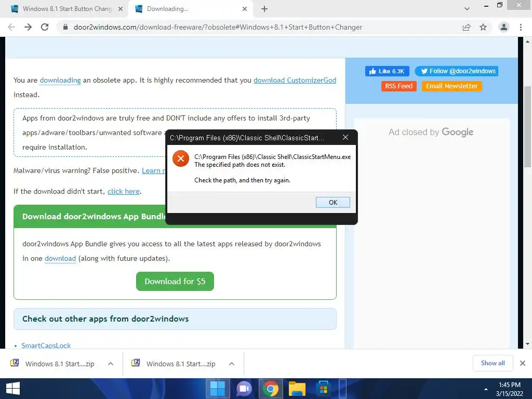Screen dimensions: 532x399
Task: Reload the page with the refresh icon
Action: [x=45, y=27]
